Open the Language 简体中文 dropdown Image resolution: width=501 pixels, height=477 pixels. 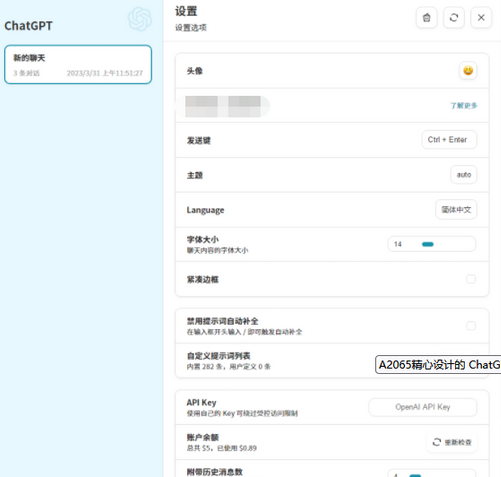456,209
